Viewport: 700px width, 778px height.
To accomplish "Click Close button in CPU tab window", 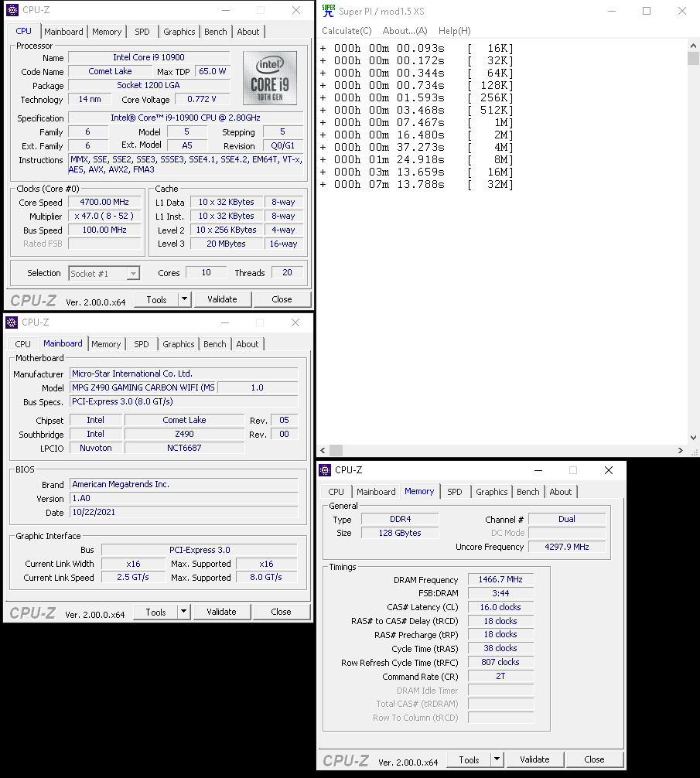I will 282,299.
